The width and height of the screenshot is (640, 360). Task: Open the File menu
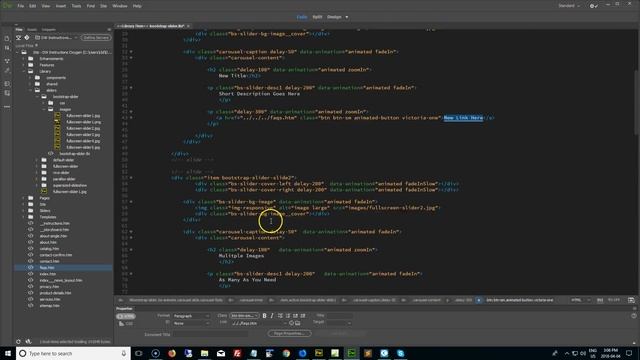coord(20,6)
